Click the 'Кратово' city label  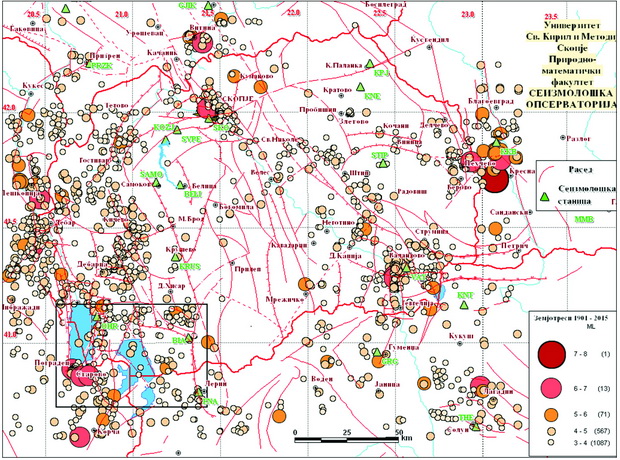pyautogui.click(x=337, y=90)
